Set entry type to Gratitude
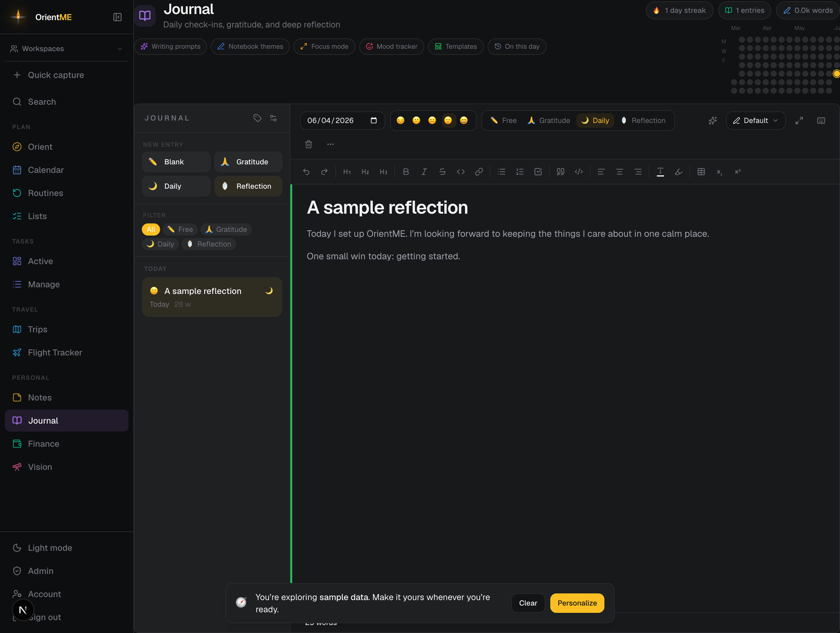This screenshot has width=840, height=633. pos(549,120)
